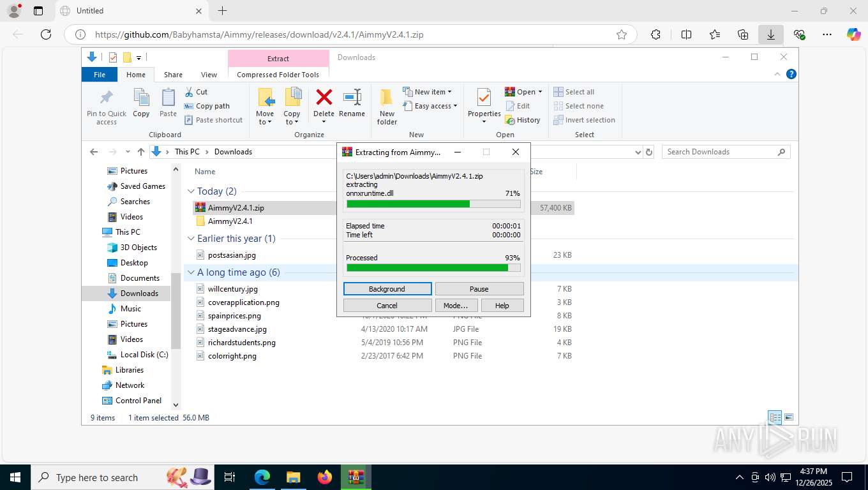The image size is (868, 490).
Task: Click Edge downloads toolbar icon
Action: [x=770, y=34]
